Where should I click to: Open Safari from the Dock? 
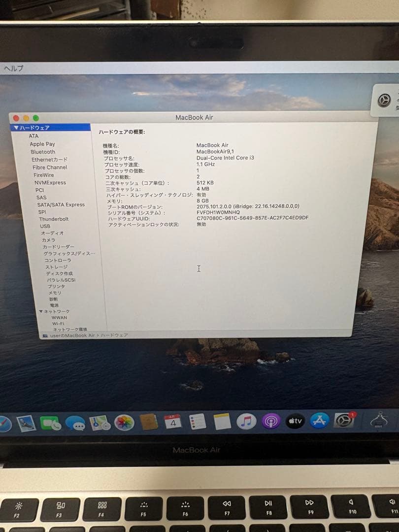5,424
